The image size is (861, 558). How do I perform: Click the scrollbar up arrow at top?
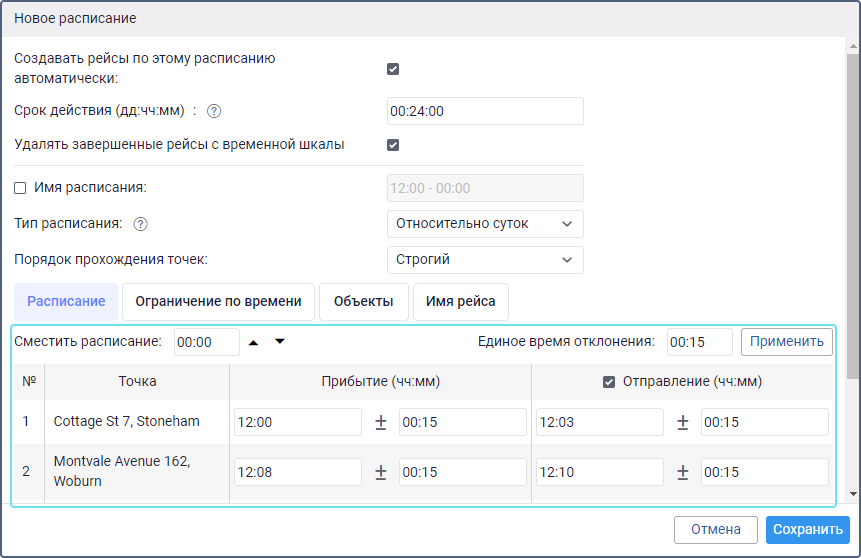click(853, 46)
